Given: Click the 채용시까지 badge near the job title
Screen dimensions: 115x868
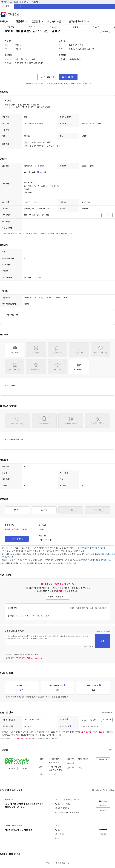Looking at the screenshot, I should 105,31.
